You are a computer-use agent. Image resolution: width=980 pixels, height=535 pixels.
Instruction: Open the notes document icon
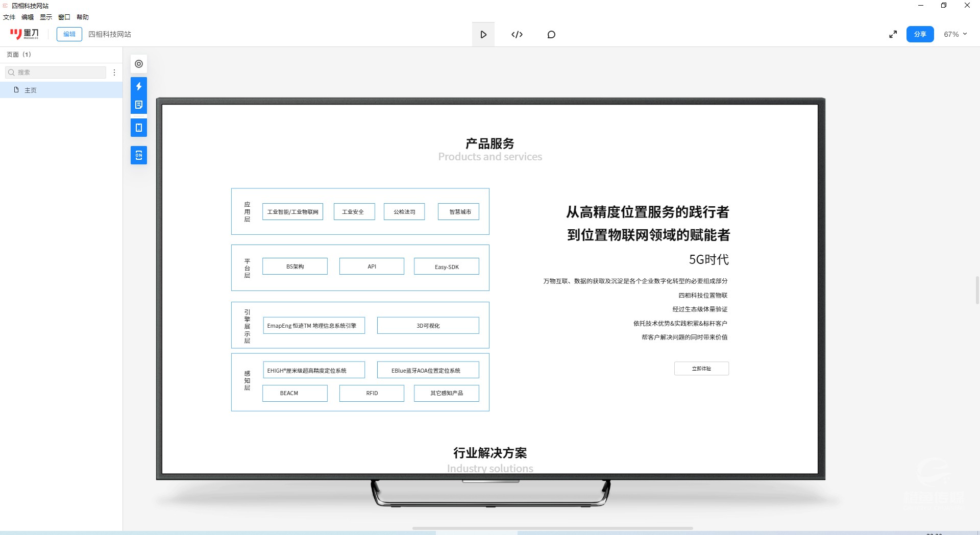pos(139,105)
